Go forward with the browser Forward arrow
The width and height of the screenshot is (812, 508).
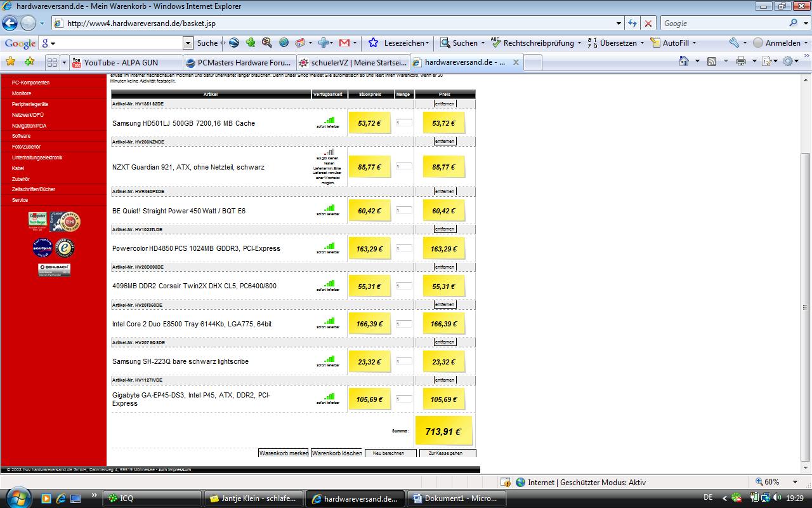[x=28, y=23]
